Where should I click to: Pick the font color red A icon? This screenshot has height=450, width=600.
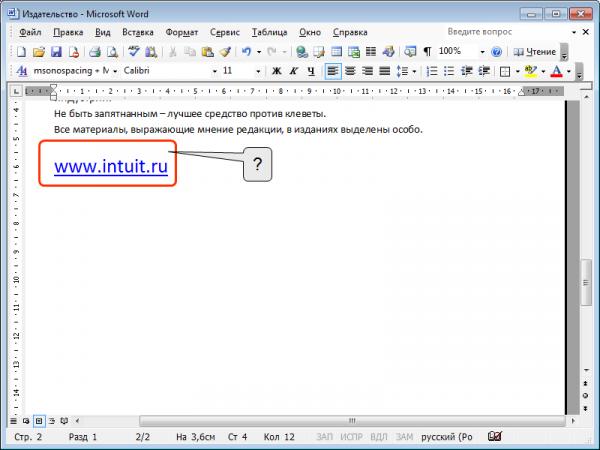click(556, 71)
